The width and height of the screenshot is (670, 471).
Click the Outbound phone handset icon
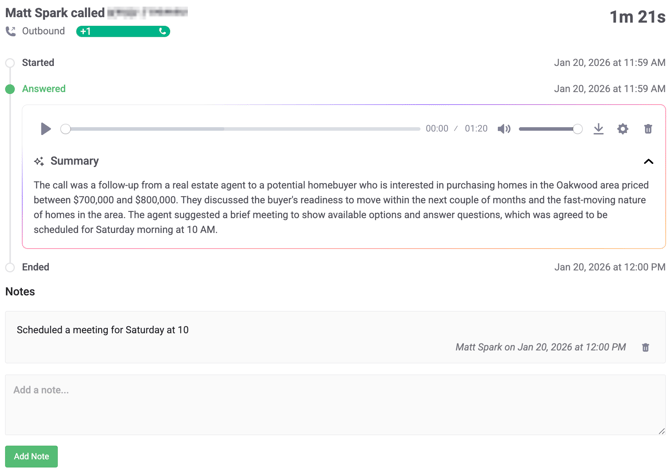[11, 32]
